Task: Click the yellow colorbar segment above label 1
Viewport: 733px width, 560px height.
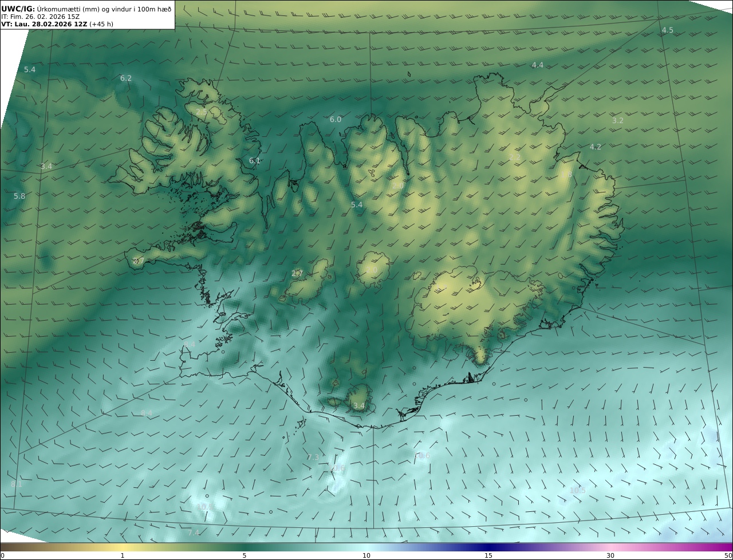Action: point(123,547)
